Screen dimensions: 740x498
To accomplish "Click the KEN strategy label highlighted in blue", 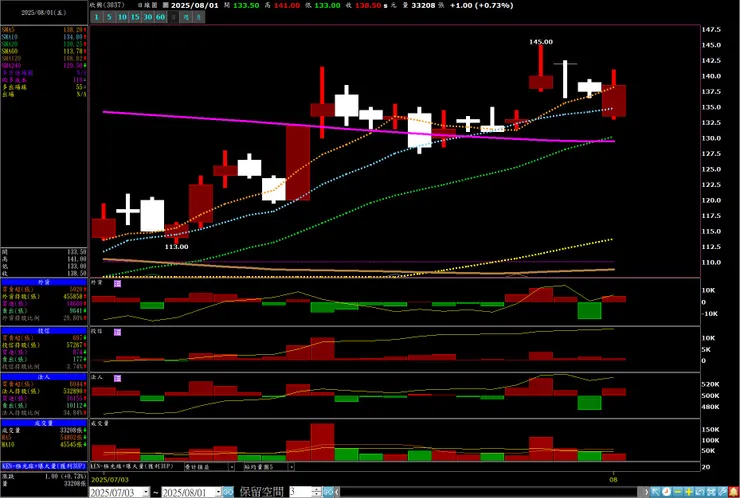I will pos(44,466).
